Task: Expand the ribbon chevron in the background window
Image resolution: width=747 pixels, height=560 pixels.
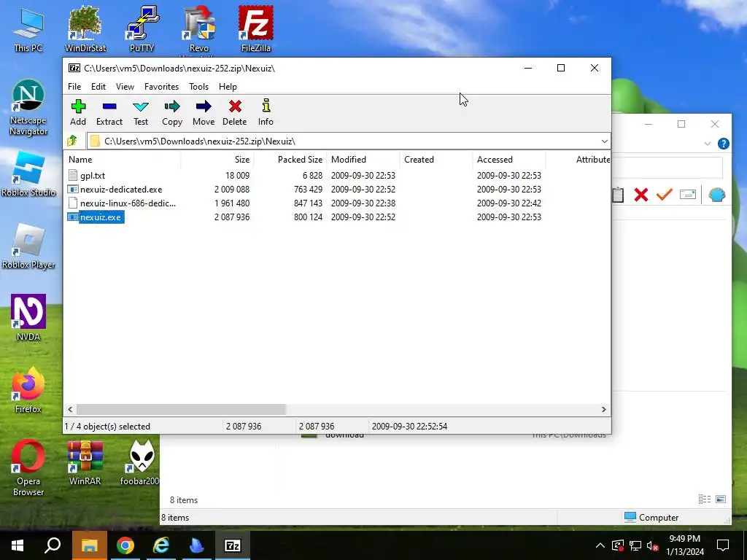Action: 708,144
